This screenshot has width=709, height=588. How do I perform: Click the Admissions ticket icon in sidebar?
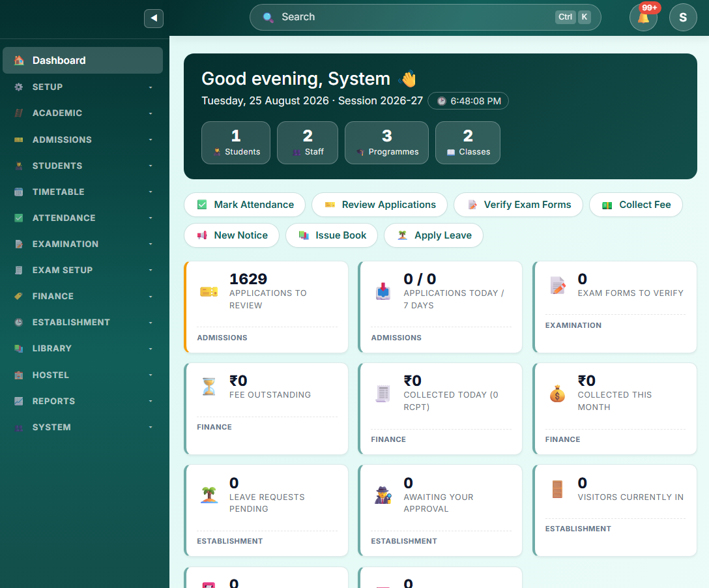click(x=18, y=140)
